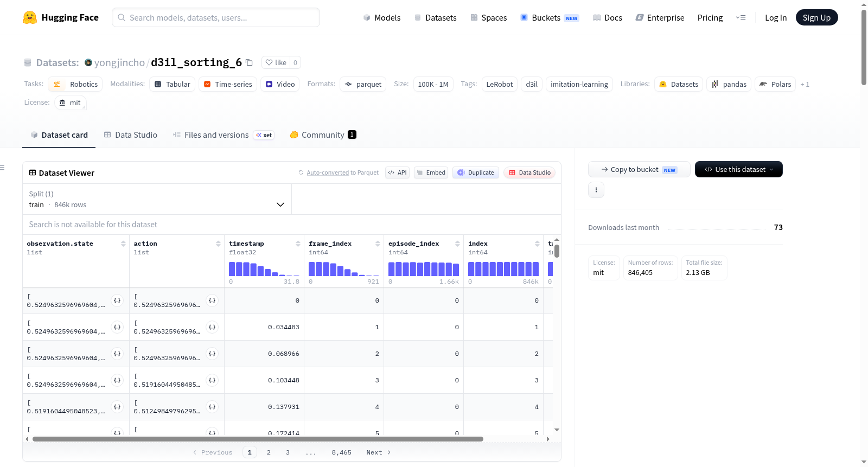The image size is (868, 467).
Task: Expand JSON in action row with timestamp 0.068966
Action: pos(212,354)
